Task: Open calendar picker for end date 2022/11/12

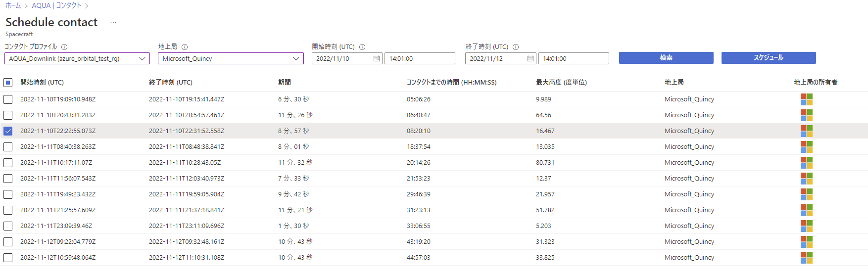Action: pos(530,58)
